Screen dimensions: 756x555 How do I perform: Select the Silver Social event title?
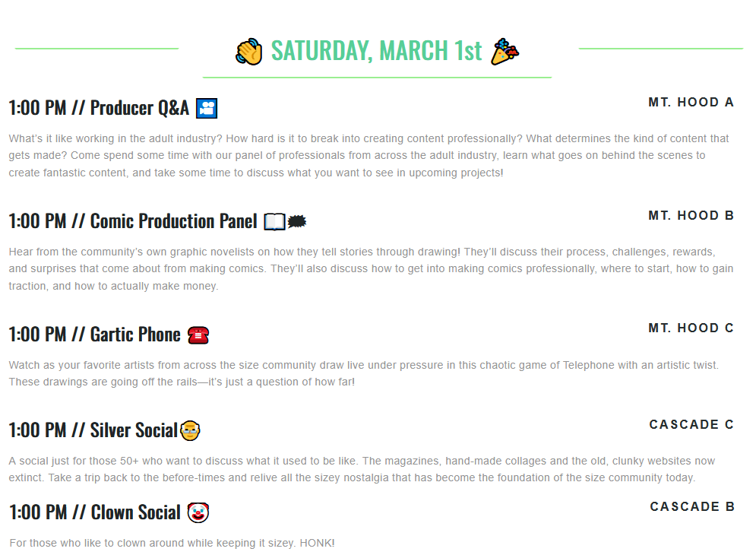tap(93, 430)
